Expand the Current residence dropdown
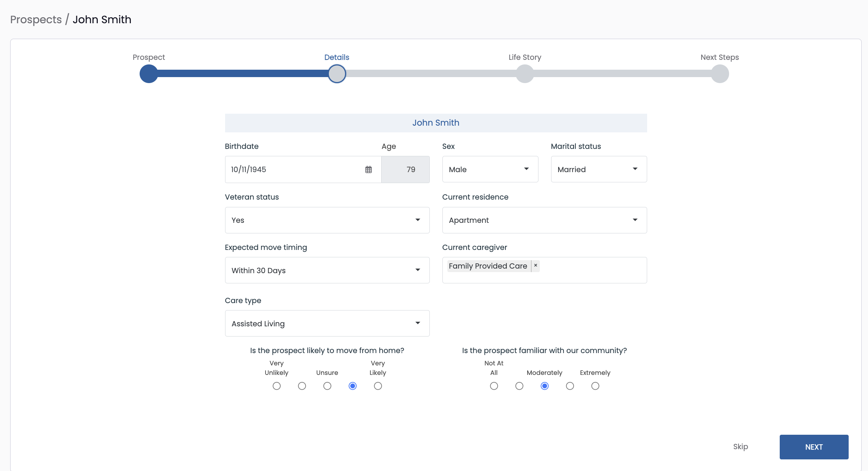 tap(544, 220)
